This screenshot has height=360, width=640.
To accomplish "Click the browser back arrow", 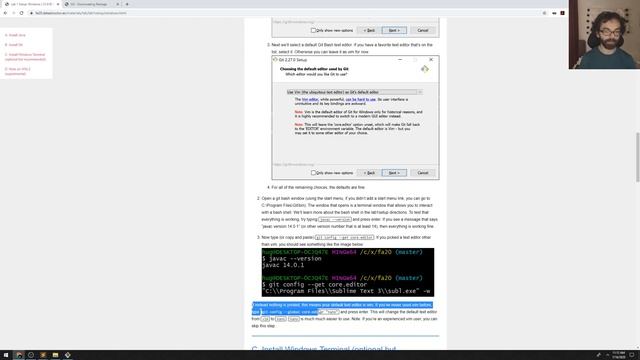I will 5,13.
